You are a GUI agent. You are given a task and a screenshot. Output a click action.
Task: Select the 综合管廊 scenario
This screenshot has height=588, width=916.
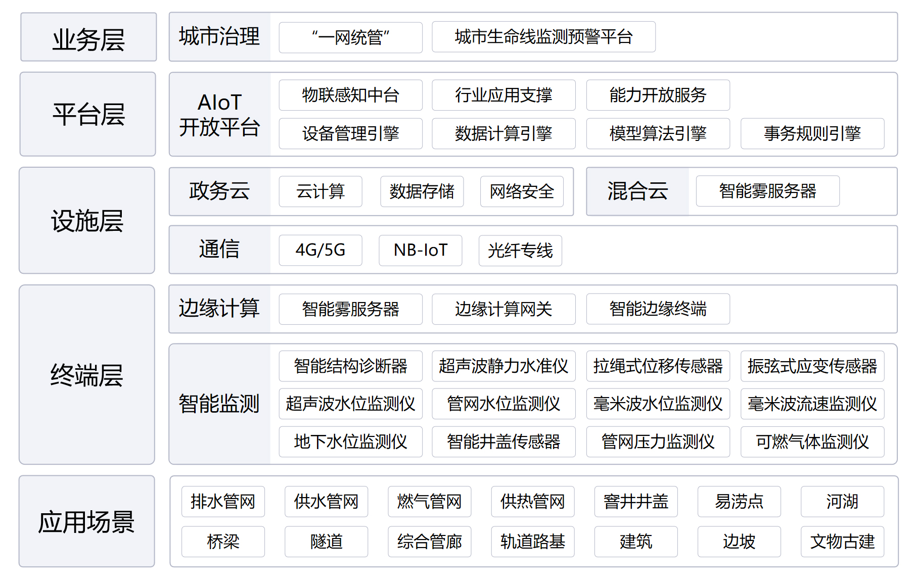[x=429, y=542]
